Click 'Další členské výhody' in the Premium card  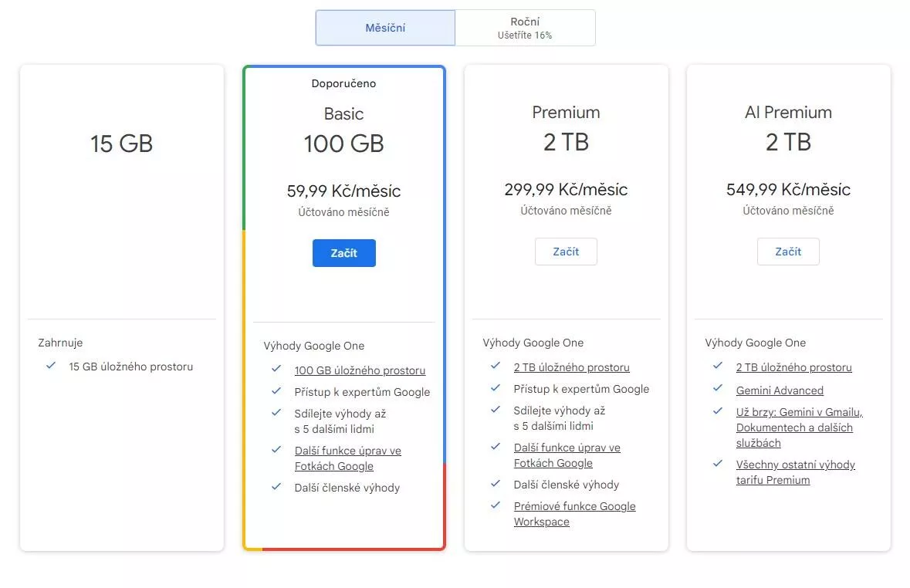point(567,485)
